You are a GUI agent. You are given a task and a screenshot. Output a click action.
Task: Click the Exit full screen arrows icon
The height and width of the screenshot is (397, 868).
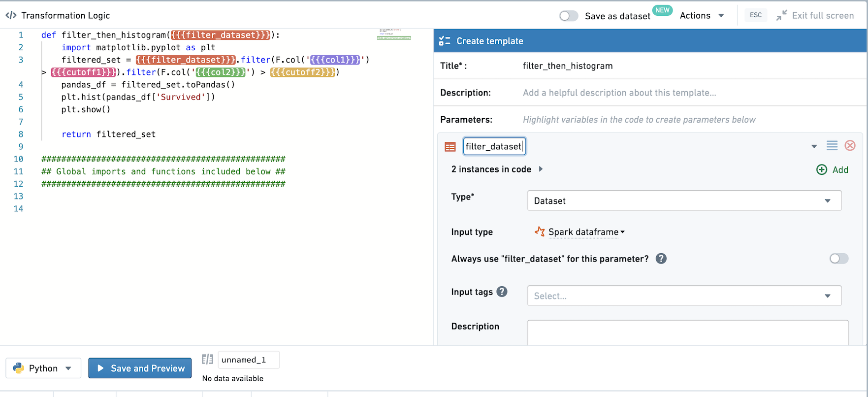pyautogui.click(x=781, y=15)
